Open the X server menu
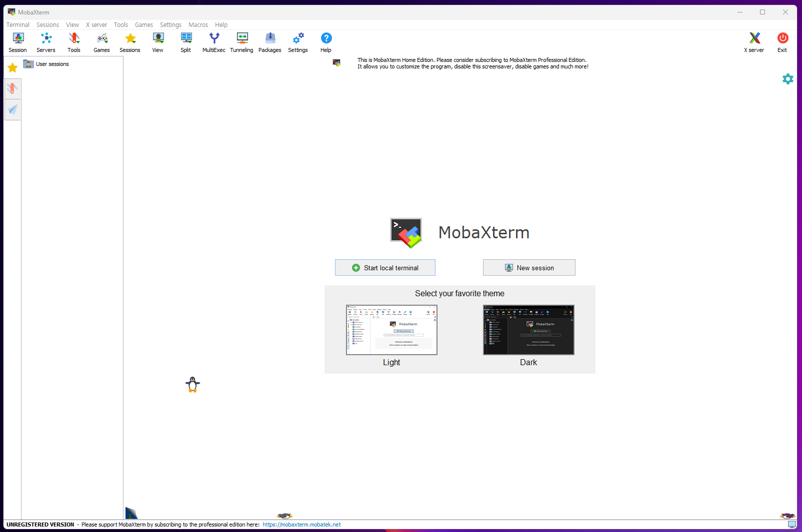Screen dimensions: 802x532 click(x=96, y=25)
